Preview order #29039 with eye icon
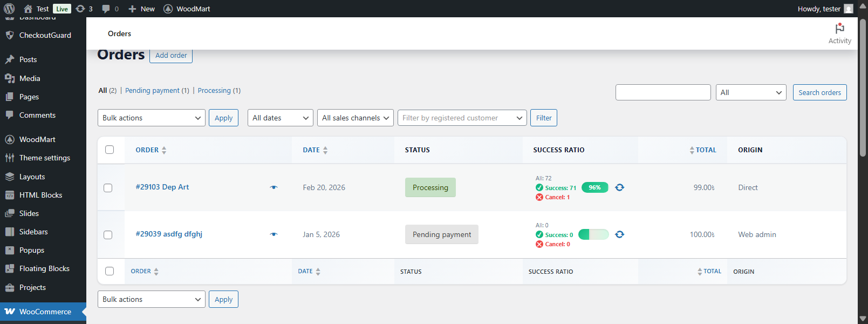The image size is (868, 324). [274, 234]
